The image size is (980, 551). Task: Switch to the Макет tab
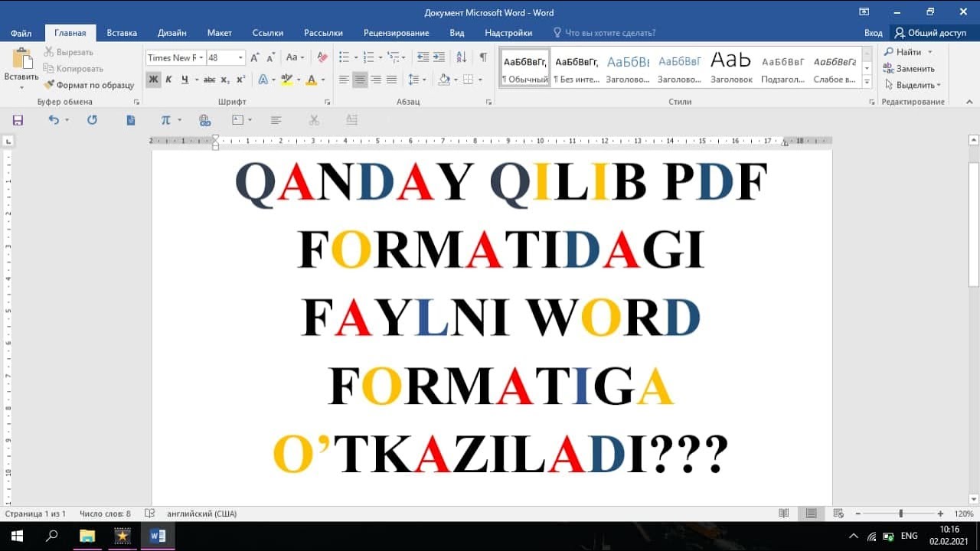220,33
